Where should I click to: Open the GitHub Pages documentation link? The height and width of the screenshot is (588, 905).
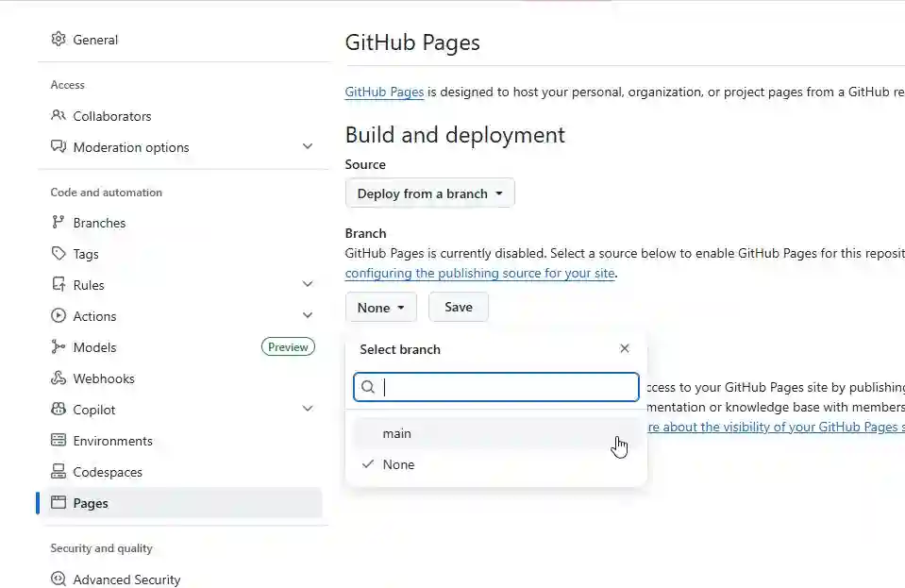pyautogui.click(x=384, y=92)
